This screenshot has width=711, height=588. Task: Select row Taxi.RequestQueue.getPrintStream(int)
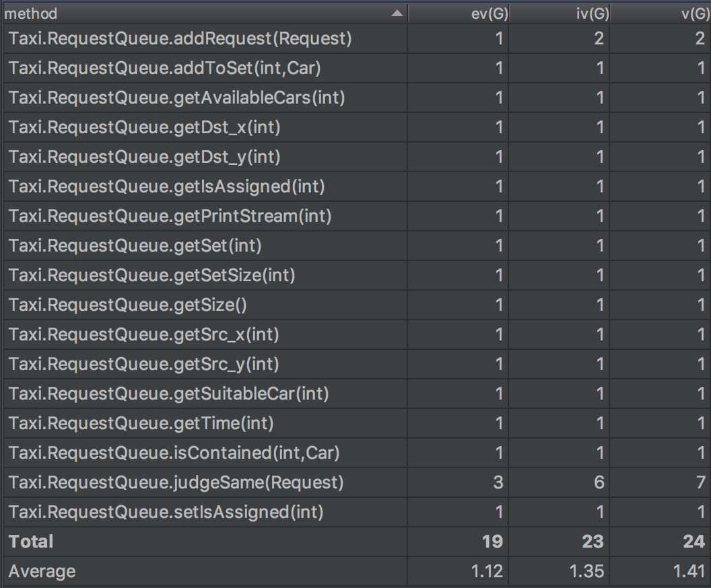[x=355, y=216]
